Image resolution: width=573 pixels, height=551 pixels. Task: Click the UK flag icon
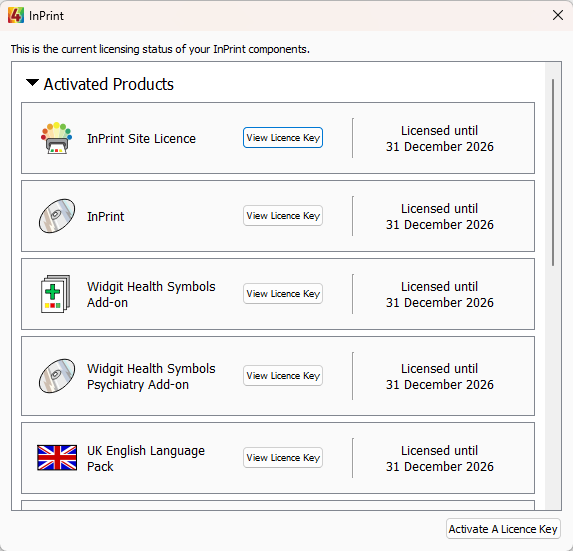57,457
